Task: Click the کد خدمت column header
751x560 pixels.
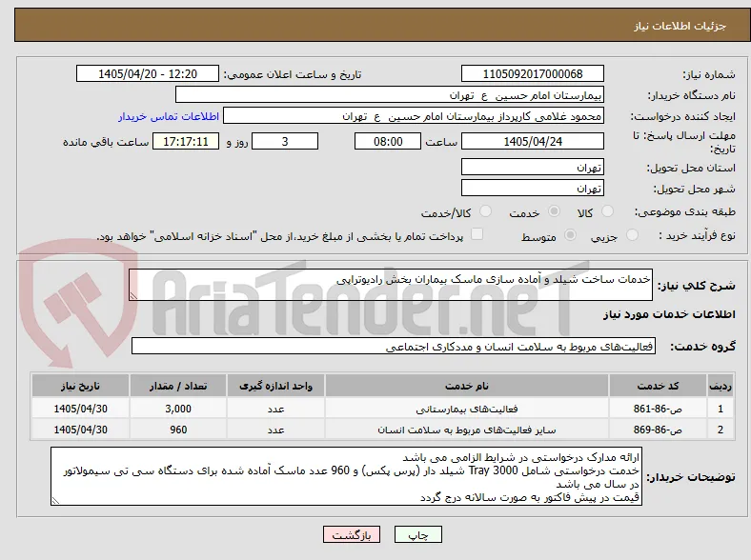Action: point(659,386)
